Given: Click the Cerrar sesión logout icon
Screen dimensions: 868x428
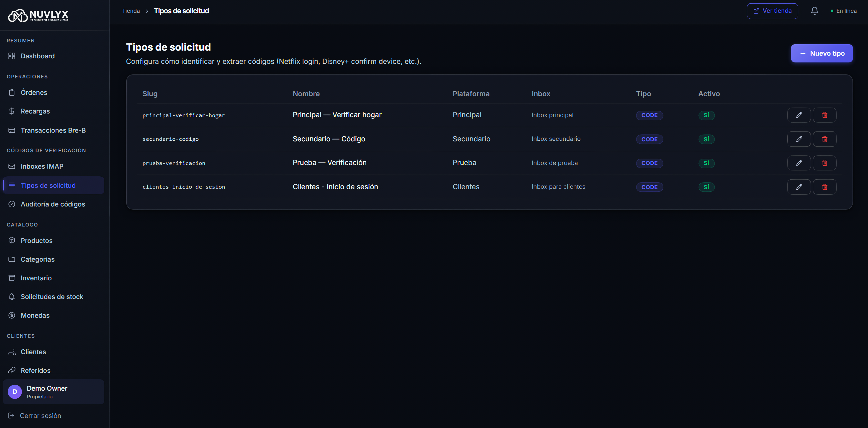Looking at the screenshot, I should tap(11, 415).
